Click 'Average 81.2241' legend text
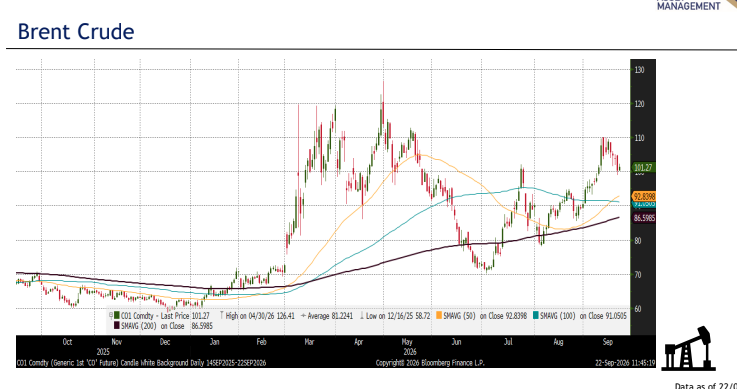The height and width of the screenshot is (389, 737). pos(330,316)
